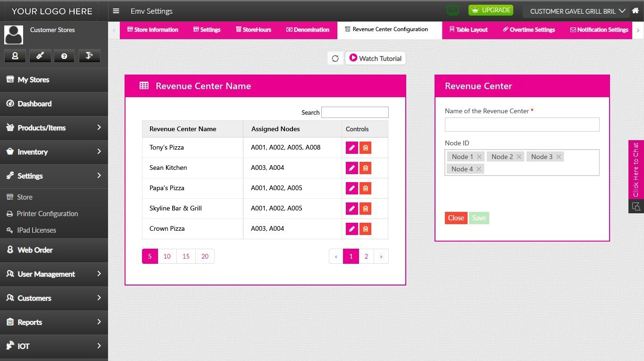
Task: Open the StoreHours tab
Action: [253, 30]
